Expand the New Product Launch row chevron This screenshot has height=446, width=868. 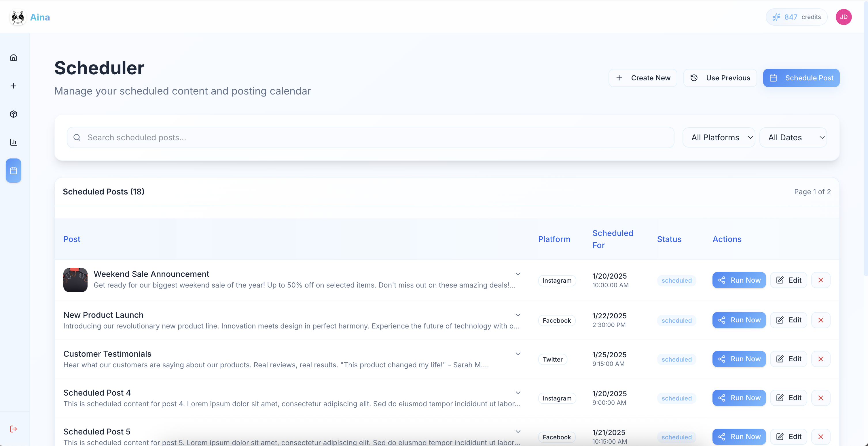click(518, 315)
